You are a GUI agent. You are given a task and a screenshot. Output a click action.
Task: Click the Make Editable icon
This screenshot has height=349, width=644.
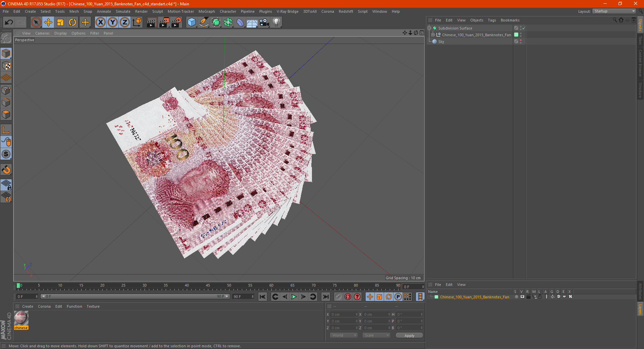(6, 38)
